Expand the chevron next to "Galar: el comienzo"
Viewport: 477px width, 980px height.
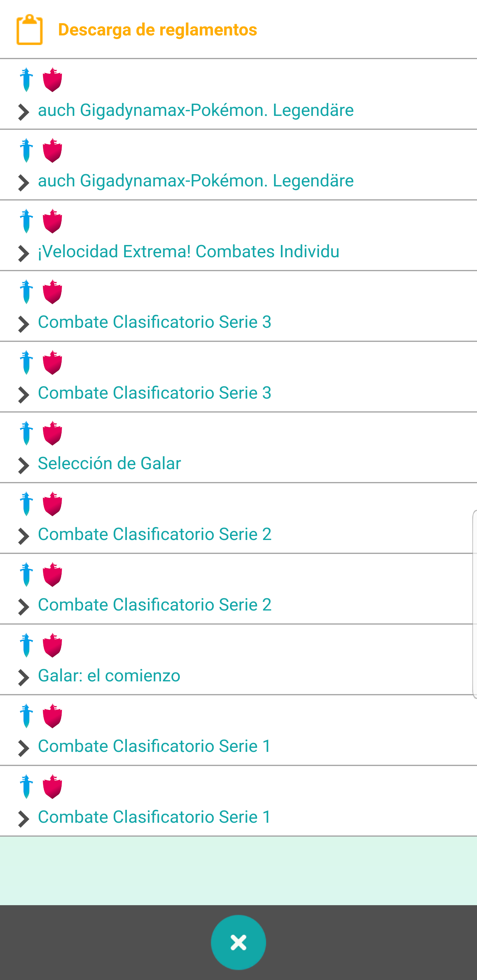point(24,678)
